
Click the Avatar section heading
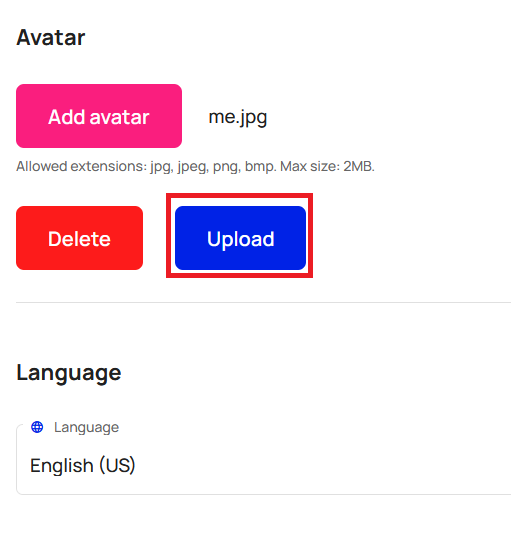point(51,37)
